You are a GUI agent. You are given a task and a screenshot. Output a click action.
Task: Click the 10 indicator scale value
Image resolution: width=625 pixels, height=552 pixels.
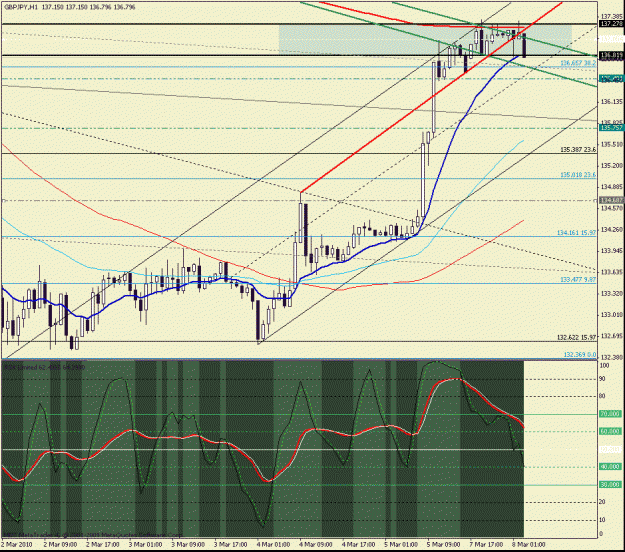603,520
